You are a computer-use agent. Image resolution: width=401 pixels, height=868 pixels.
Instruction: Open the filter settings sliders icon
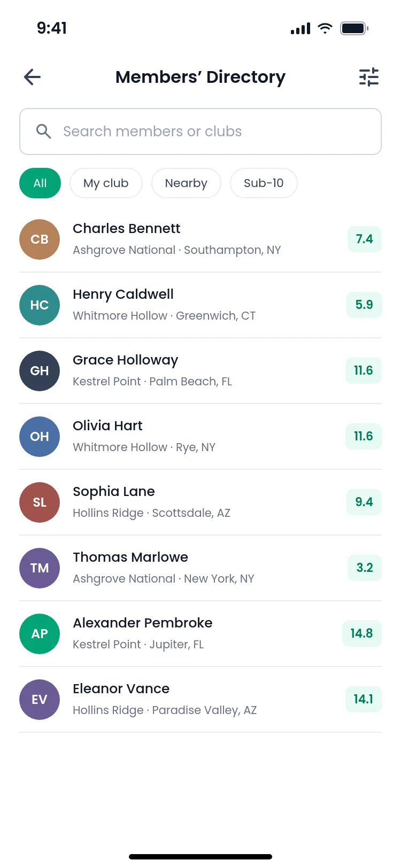click(369, 77)
